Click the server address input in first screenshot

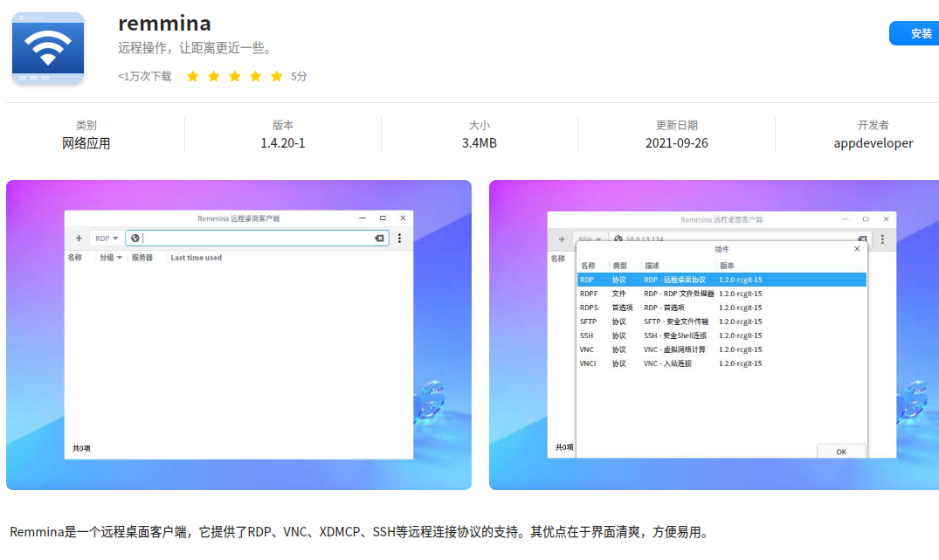coord(258,239)
